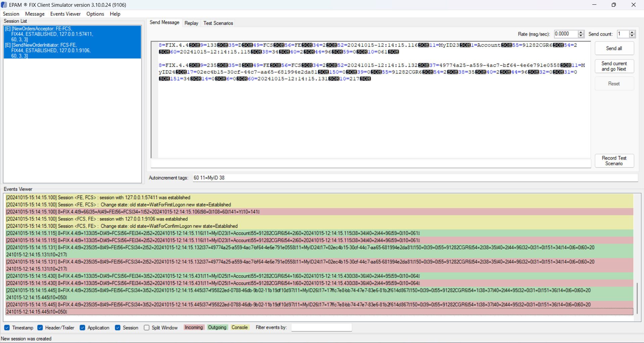644x343 pixels.
Task: Click the single-line field below message editor
Action: click(x=371, y=164)
